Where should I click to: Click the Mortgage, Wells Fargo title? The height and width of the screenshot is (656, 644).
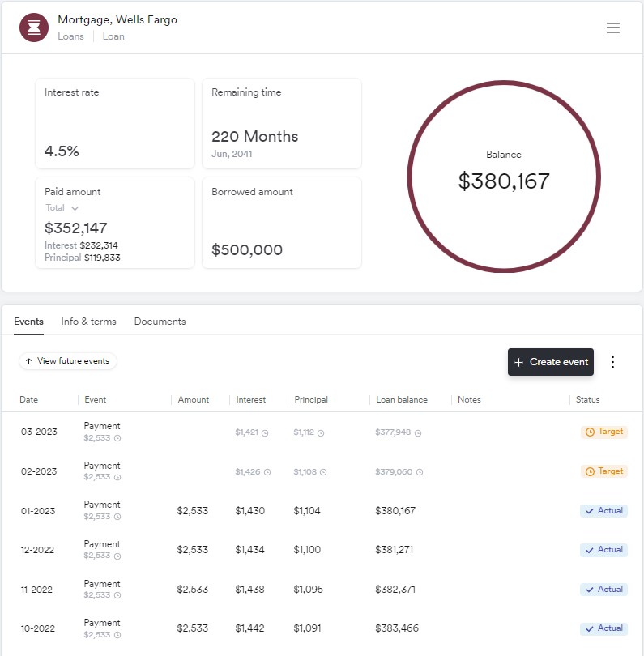coord(117,19)
